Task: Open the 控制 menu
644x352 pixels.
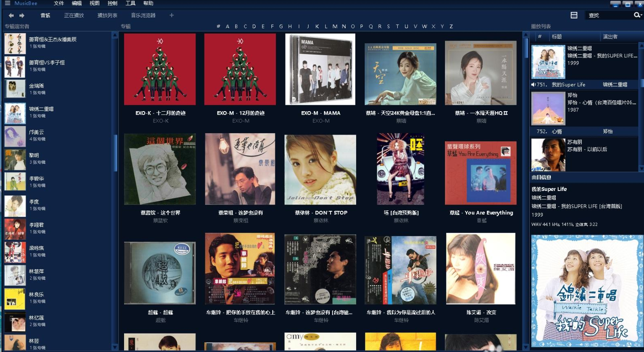Action: [113, 4]
